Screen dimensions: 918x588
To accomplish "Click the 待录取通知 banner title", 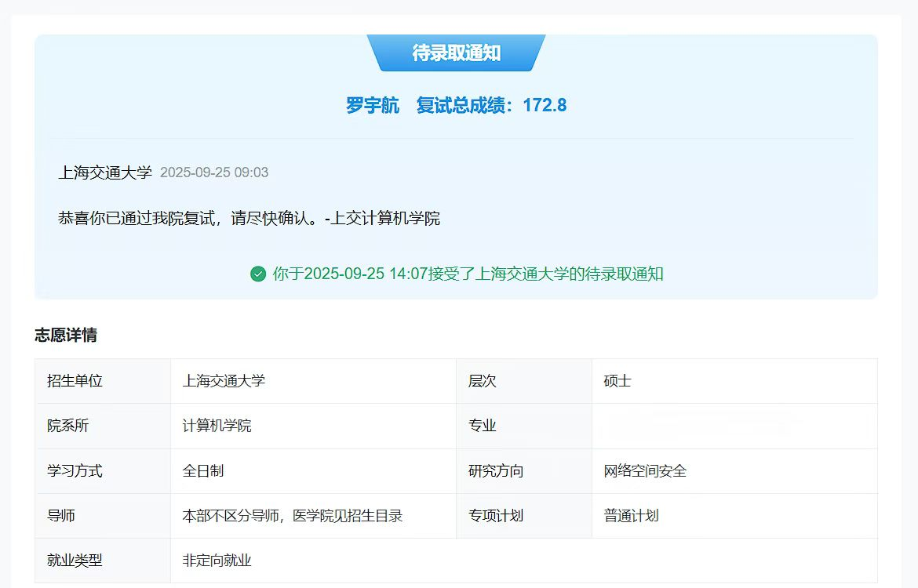I will coord(456,53).
